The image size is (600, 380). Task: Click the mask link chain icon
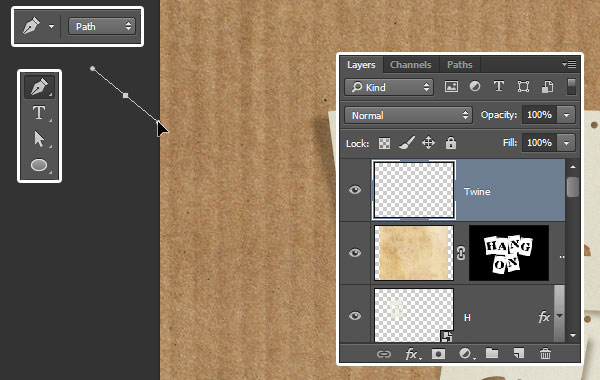coord(461,253)
